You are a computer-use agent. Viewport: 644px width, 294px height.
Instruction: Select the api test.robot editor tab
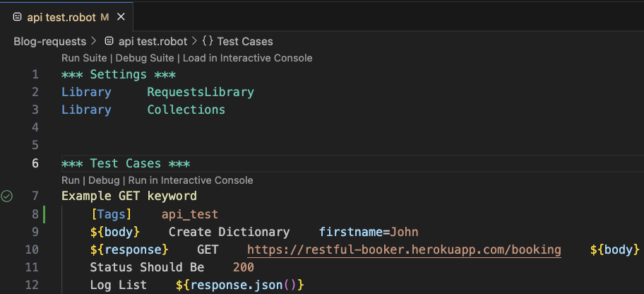(x=62, y=16)
